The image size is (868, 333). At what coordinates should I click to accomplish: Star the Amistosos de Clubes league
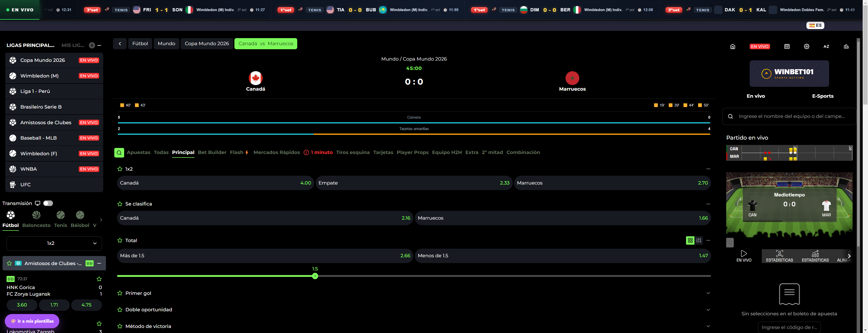[9, 264]
